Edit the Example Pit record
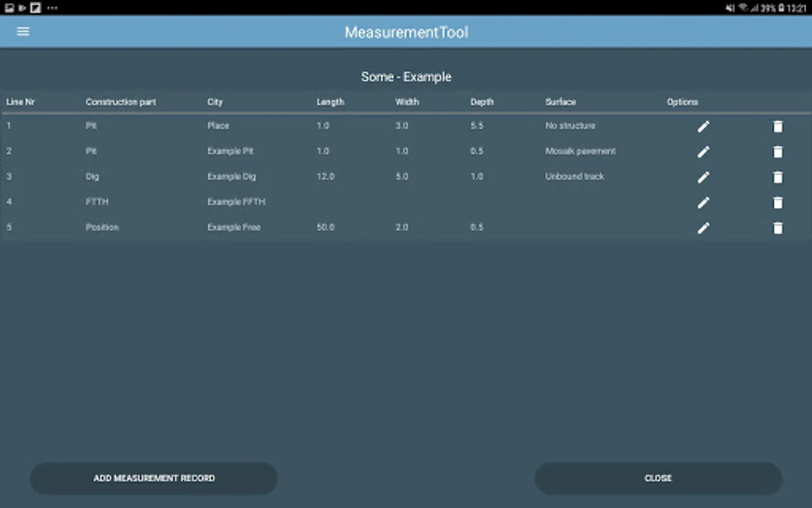The width and height of the screenshot is (812, 508). [x=703, y=152]
